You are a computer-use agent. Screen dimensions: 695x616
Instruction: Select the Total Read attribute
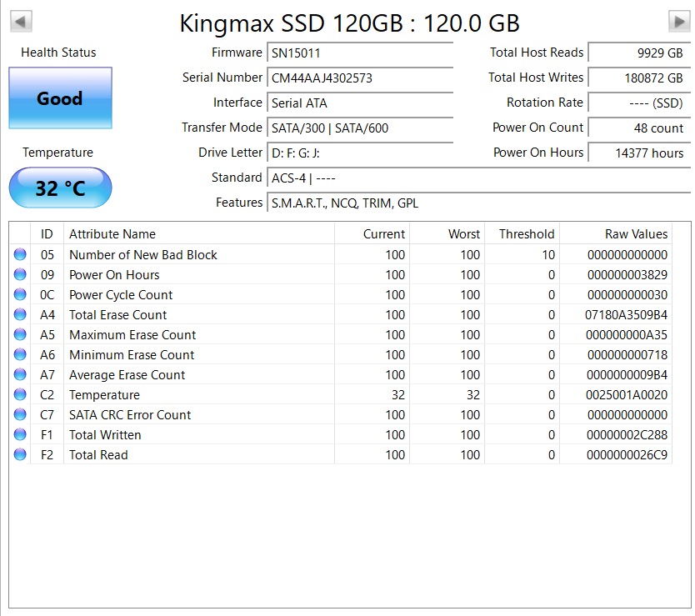point(98,454)
